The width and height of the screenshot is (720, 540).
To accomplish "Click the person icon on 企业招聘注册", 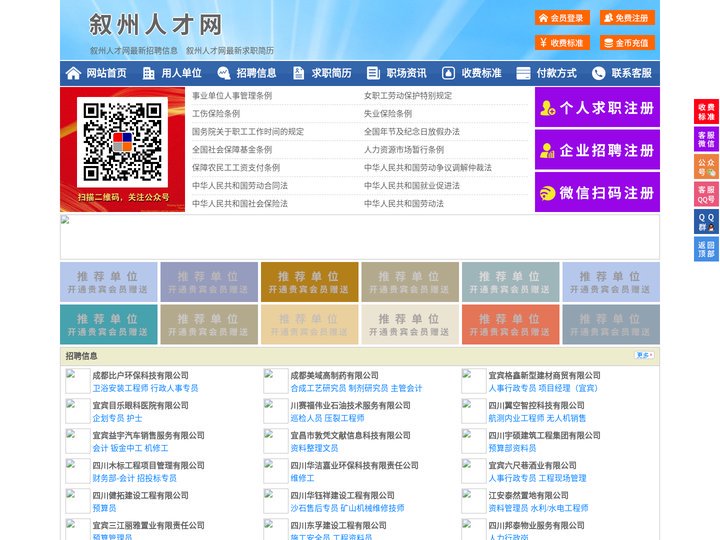I will tap(548, 150).
